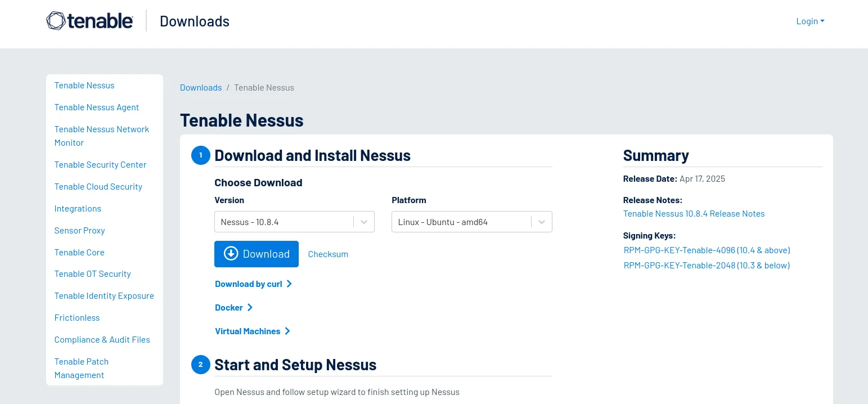Click Tenable Nessus breadcrumb text
The height and width of the screenshot is (404, 868).
tap(264, 88)
